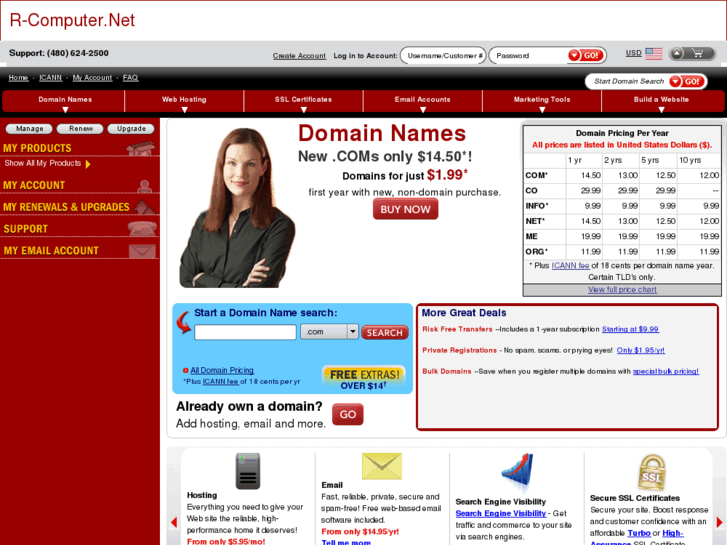Expand the Web Hosting menu
The height and width of the screenshot is (545, 727).
[184, 102]
